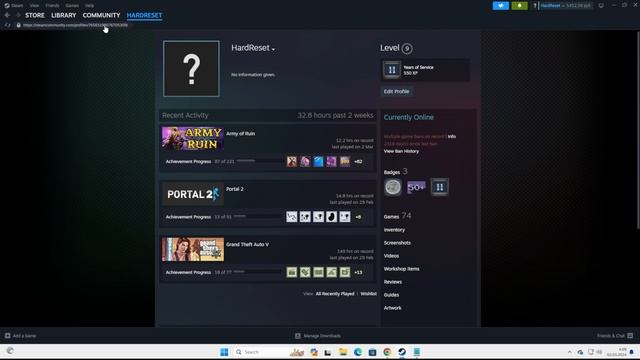Open the View menu
This screenshot has height=360, width=640.
tap(34, 5)
